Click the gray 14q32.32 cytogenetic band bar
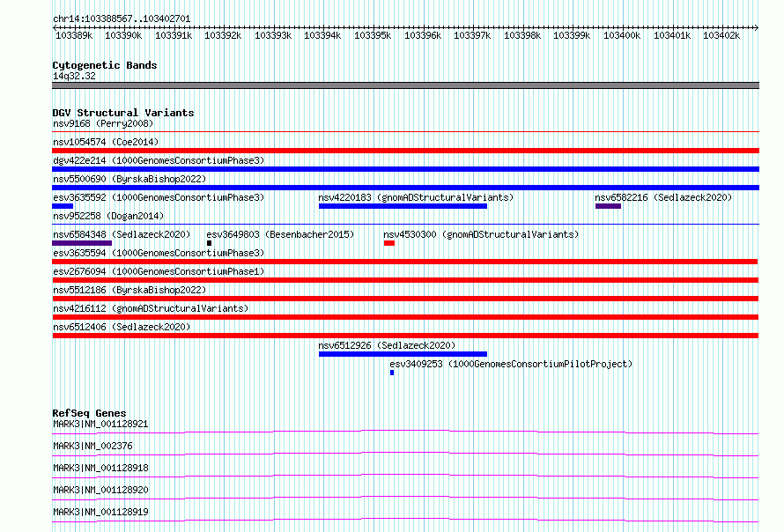 405,85
